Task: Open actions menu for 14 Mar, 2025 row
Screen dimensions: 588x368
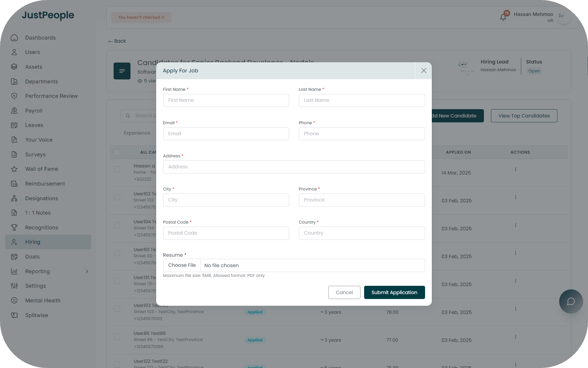Action: click(x=515, y=169)
